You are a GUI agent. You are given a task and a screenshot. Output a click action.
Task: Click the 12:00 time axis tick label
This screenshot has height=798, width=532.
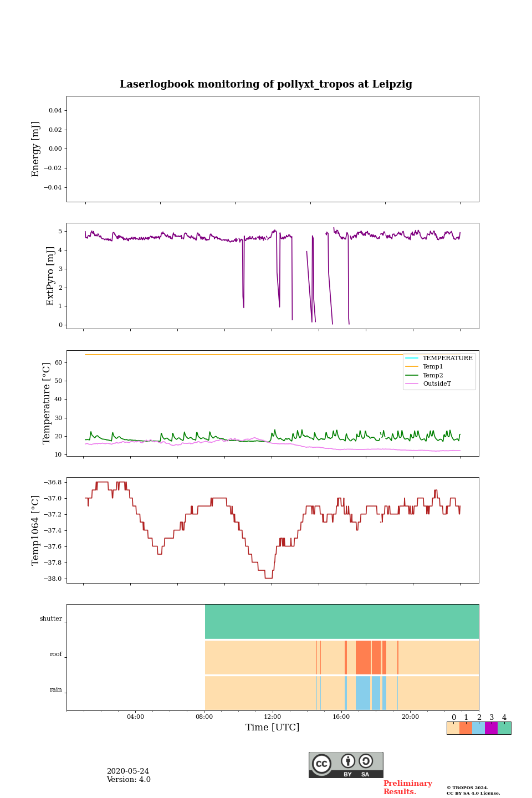tap(273, 717)
